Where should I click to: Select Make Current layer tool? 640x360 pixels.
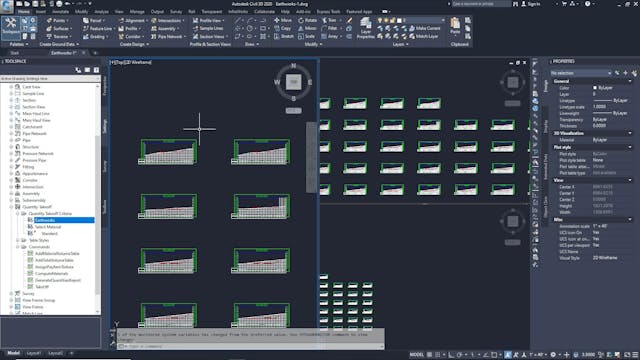(x=424, y=28)
